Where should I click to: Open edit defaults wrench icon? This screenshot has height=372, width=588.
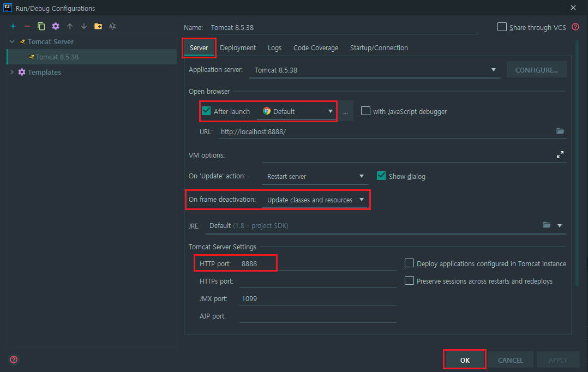(56, 26)
